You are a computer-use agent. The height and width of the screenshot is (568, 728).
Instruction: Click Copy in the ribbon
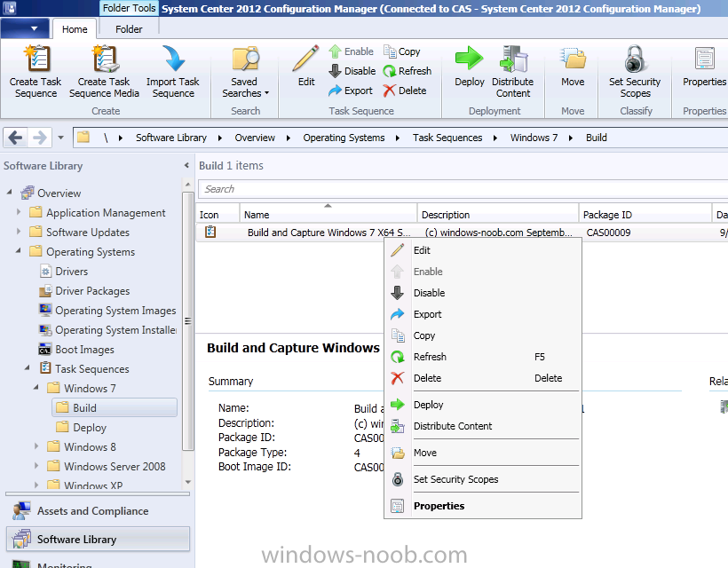coord(401,51)
